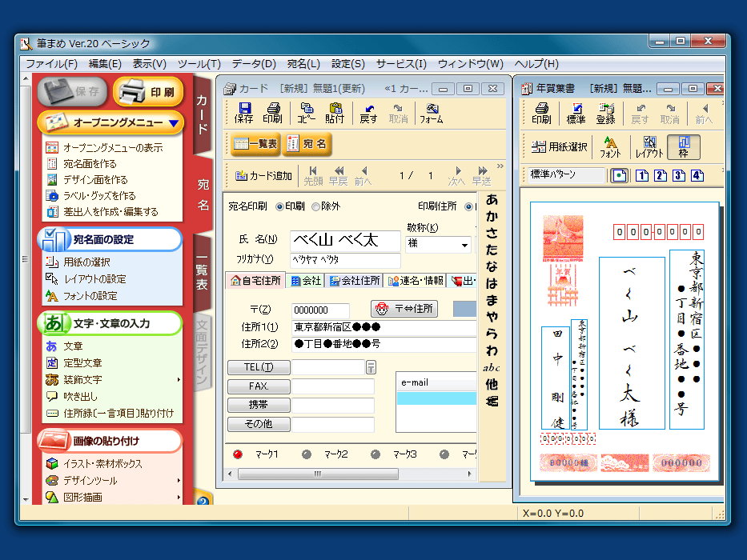The height and width of the screenshot is (560, 747).
Task: Jump to first record with 先頭
Action: tap(313, 176)
